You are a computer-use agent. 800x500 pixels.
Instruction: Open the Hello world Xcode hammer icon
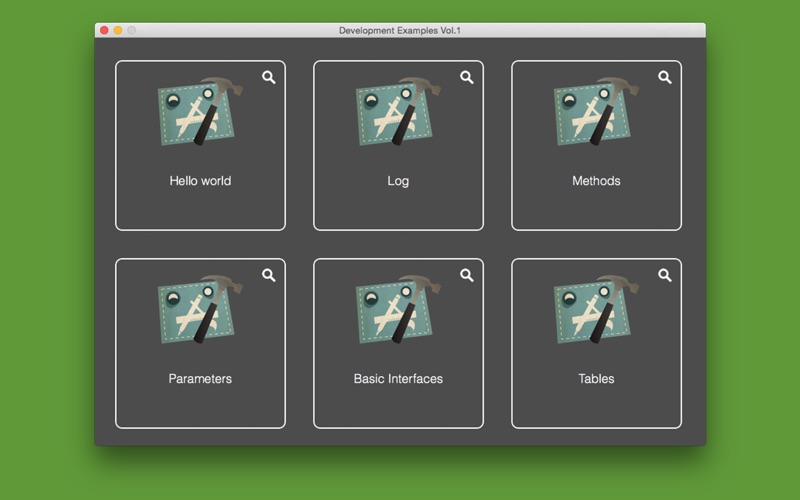[200, 111]
